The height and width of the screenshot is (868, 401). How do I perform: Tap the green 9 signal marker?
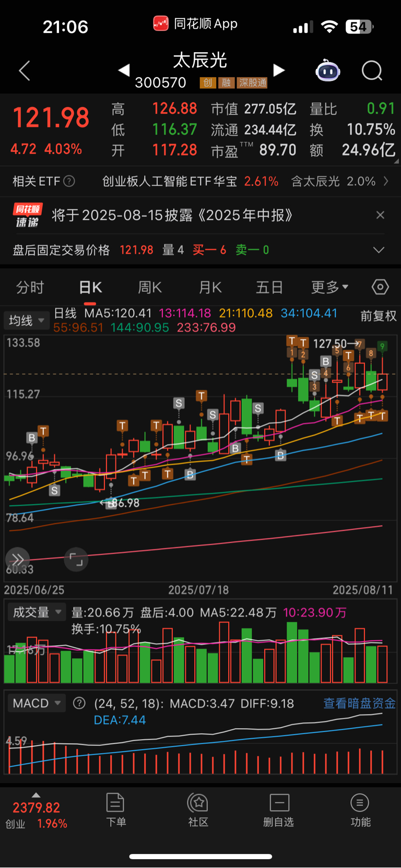[x=383, y=347]
